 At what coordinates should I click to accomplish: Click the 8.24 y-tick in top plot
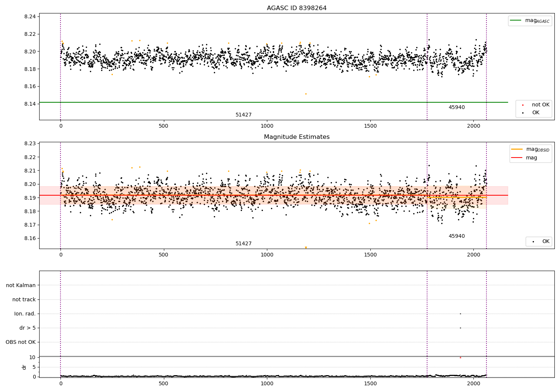pos(30,16)
